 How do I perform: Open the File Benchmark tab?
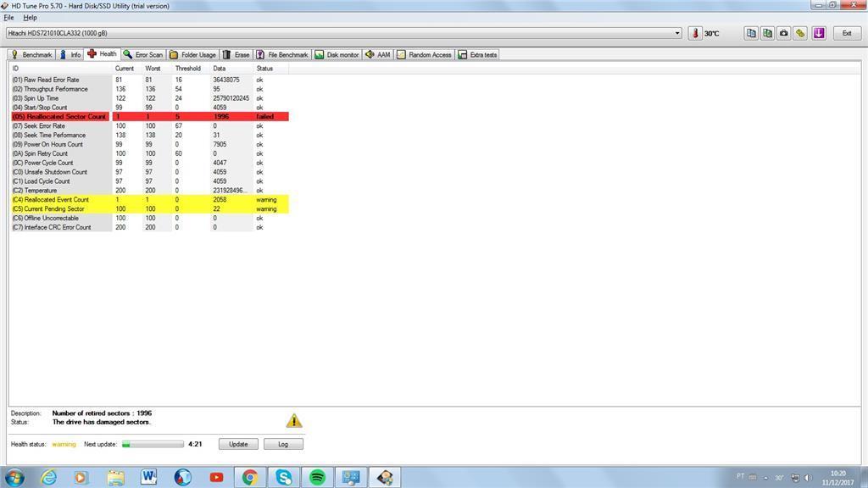pos(282,55)
